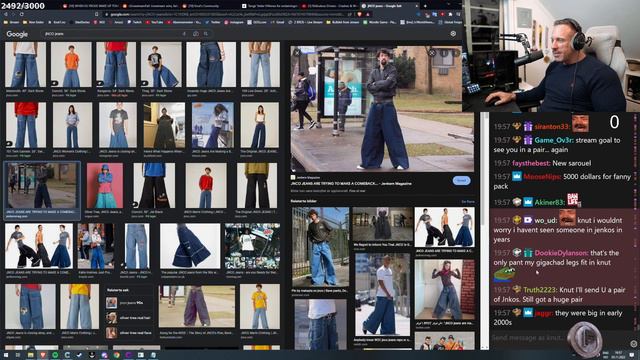This screenshot has height=360, width=640.
Task: Open Spotify green taskbar icon
Action: tap(55, 355)
